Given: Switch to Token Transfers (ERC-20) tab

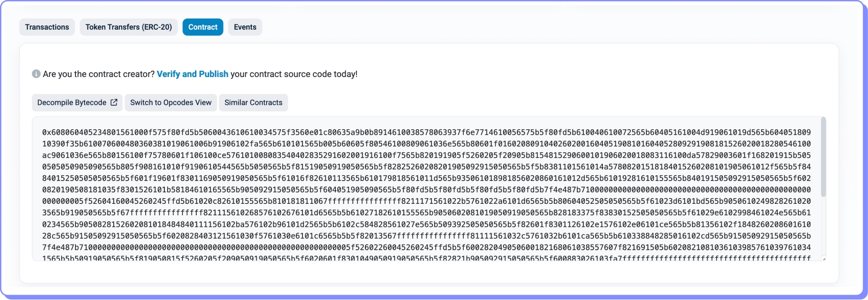Looking at the screenshot, I should tap(129, 27).
